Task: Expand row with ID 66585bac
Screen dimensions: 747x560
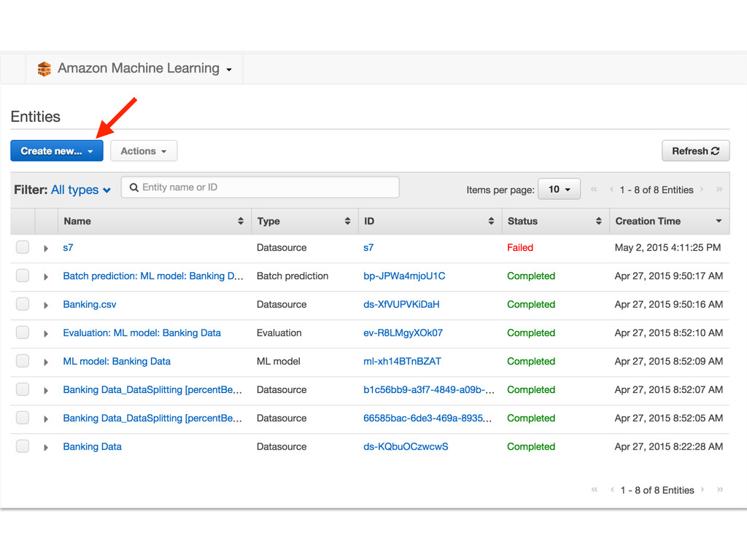Action: click(x=46, y=419)
